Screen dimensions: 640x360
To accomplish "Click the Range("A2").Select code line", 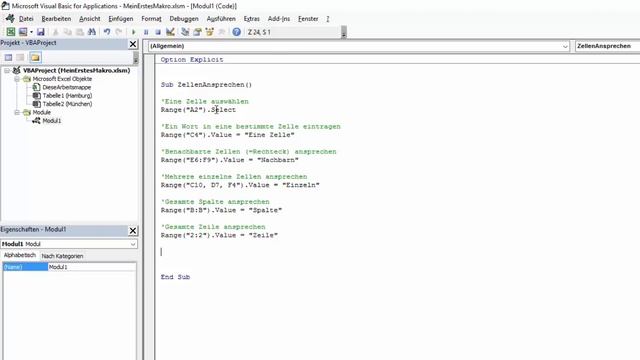I will [198, 110].
